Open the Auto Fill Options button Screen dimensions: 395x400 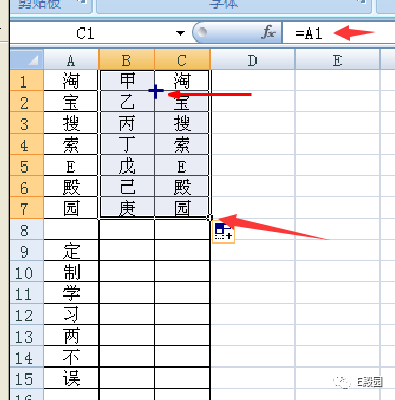pos(223,232)
